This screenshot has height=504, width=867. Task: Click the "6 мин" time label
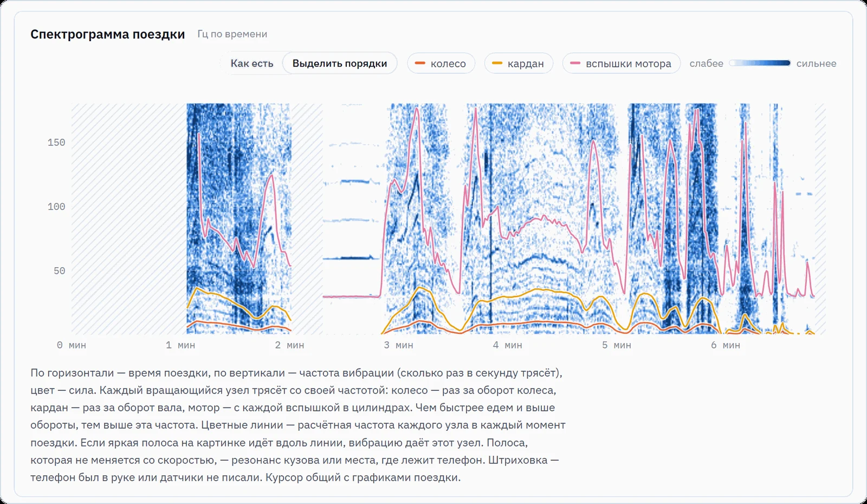pyautogui.click(x=725, y=345)
